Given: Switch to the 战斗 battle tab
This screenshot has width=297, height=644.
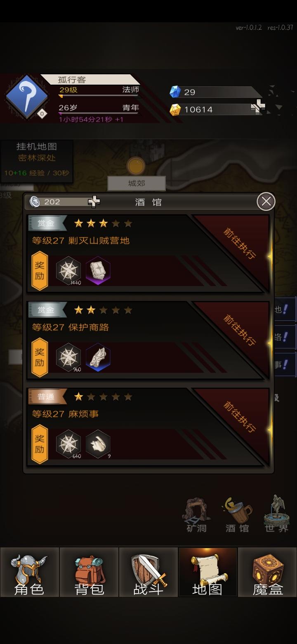Looking at the screenshot, I should pos(148,572).
